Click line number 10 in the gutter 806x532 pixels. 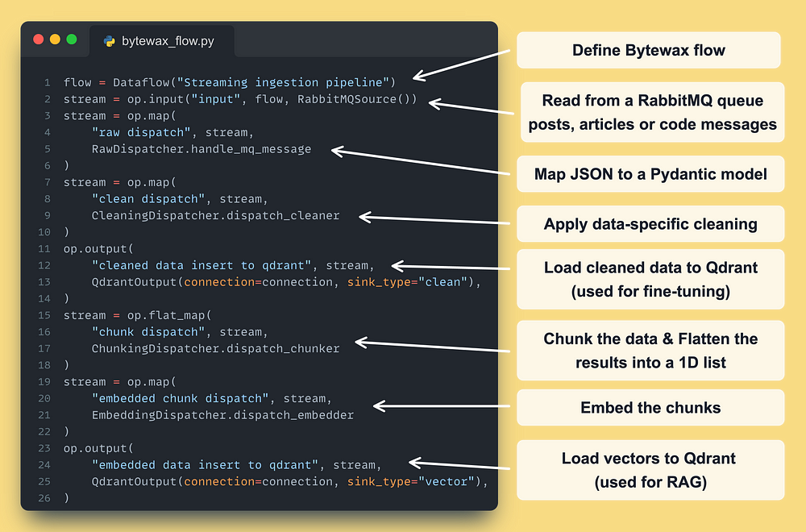pyautogui.click(x=44, y=232)
